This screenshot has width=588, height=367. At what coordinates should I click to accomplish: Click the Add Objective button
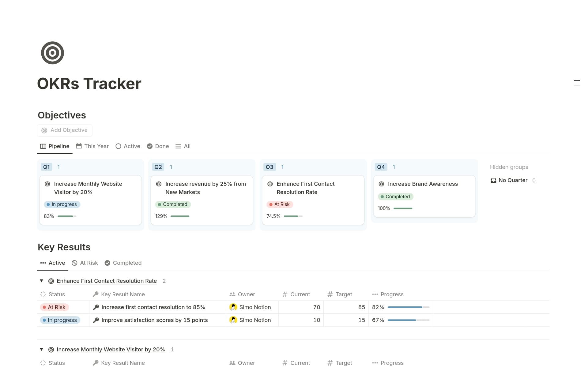point(65,130)
